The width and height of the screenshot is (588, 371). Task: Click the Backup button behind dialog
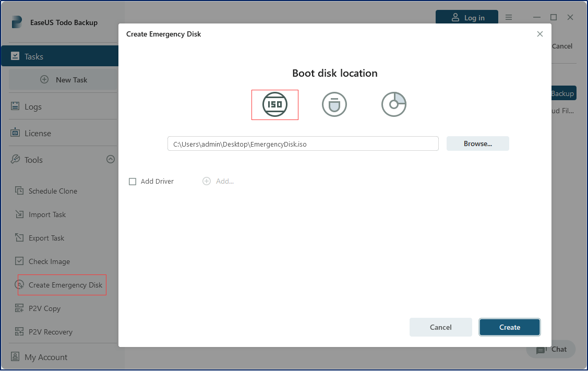pos(563,93)
